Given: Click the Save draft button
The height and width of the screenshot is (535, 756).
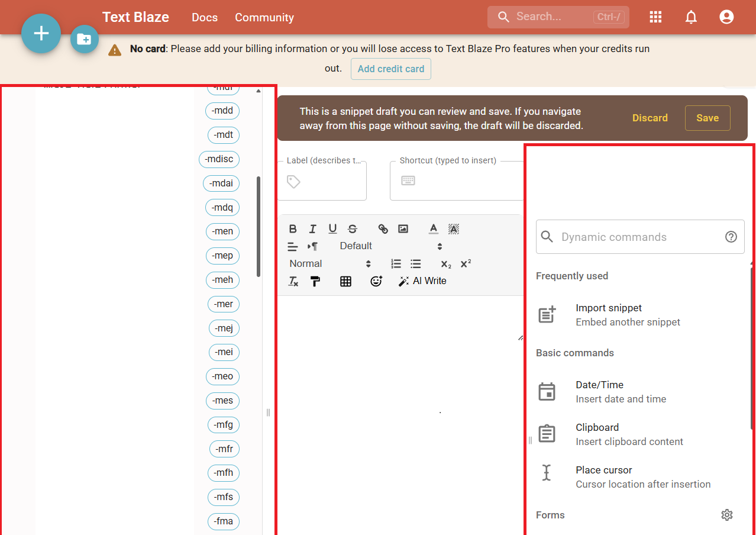Looking at the screenshot, I should [707, 118].
